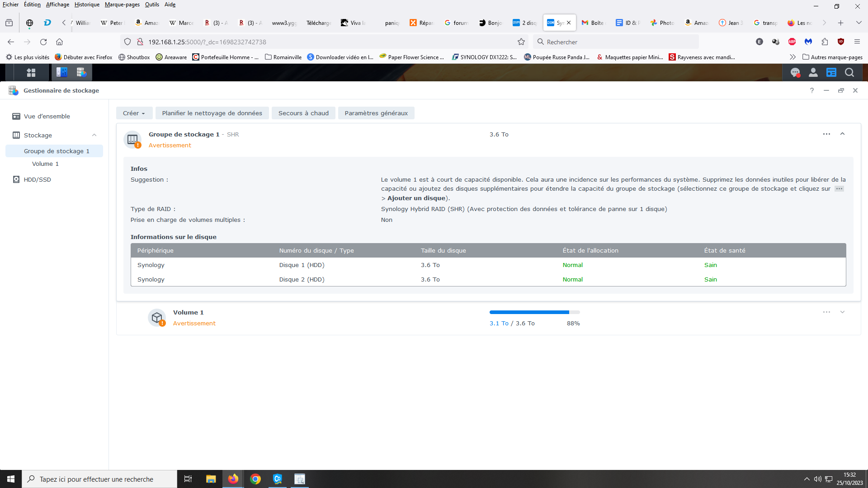
Task: Open Storage Manager help question mark
Action: pos(811,90)
